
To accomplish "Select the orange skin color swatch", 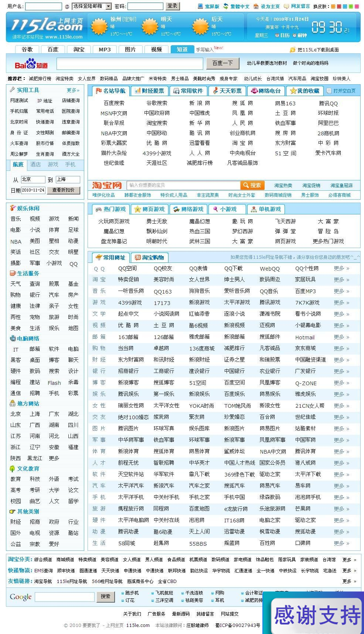I will tap(333, 6).
